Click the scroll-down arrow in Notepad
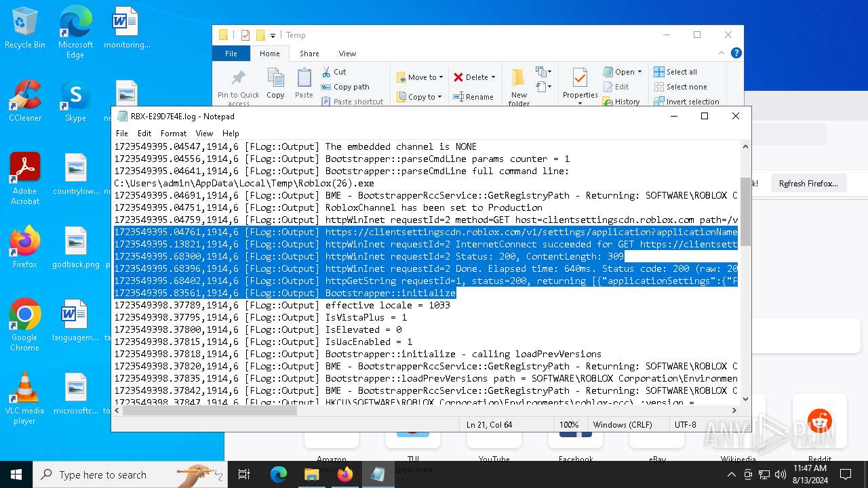This screenshot has height=488, width=868. click(746, 399)
